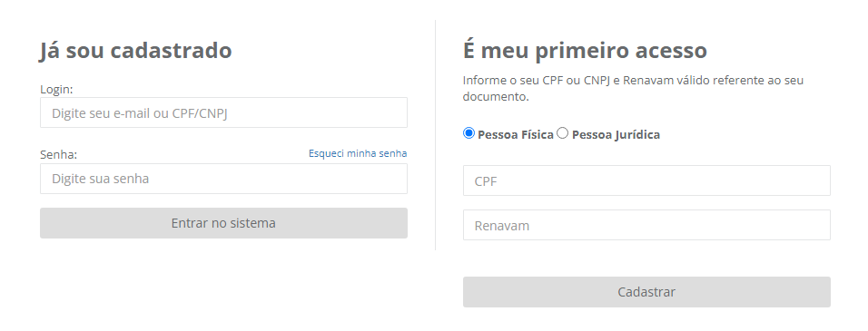Select the Pessoa Física radio button

coord(469,133)
